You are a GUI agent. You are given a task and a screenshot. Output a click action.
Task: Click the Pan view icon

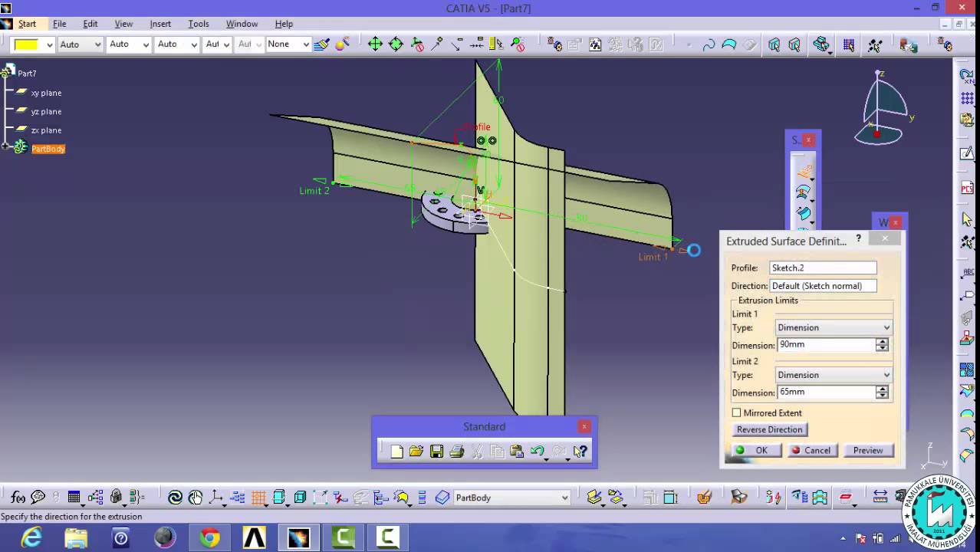(x=376, y=44)
